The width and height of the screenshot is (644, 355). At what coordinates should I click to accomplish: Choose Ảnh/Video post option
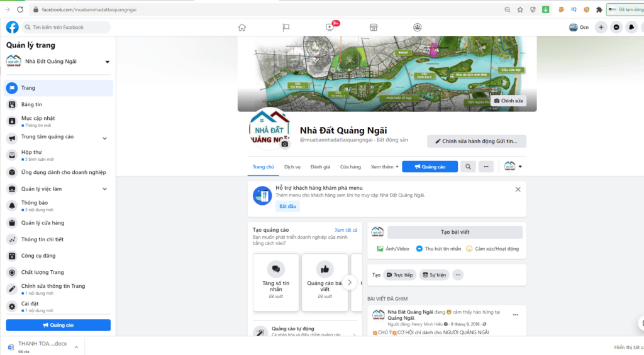393,249
